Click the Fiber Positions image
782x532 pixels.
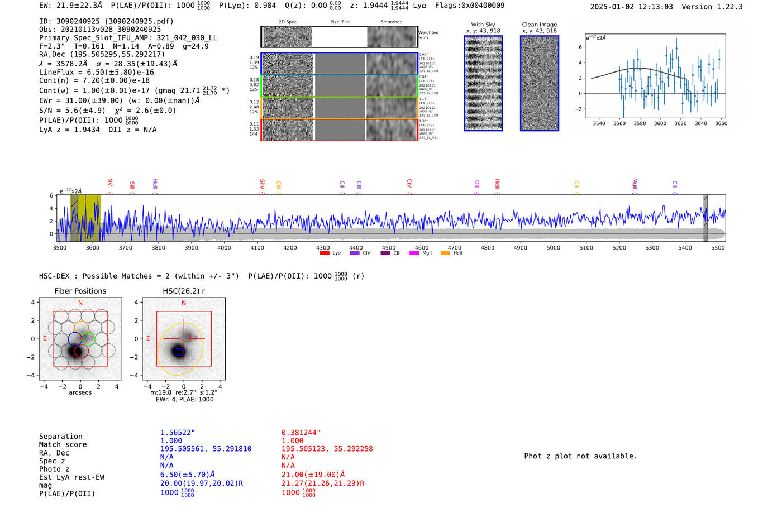coord(80,339)
